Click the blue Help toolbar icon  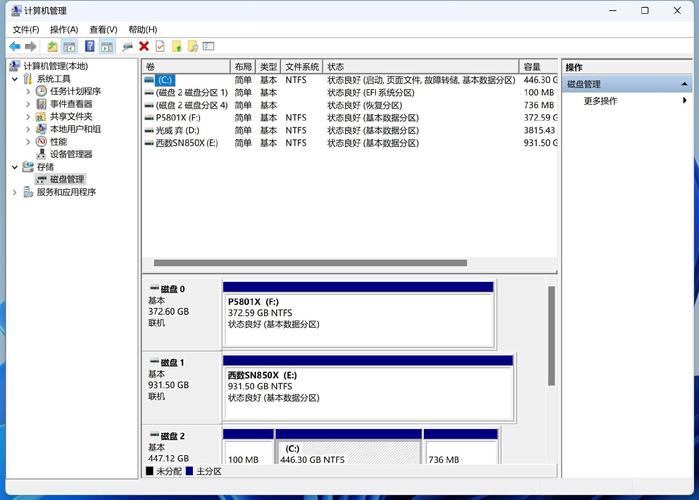coord(90,46)
